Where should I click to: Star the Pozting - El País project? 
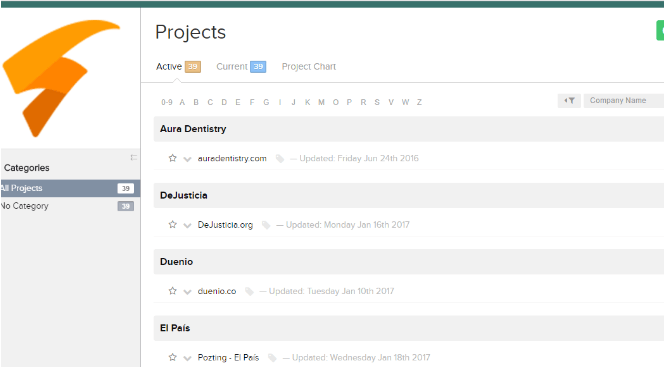(172, 357)
